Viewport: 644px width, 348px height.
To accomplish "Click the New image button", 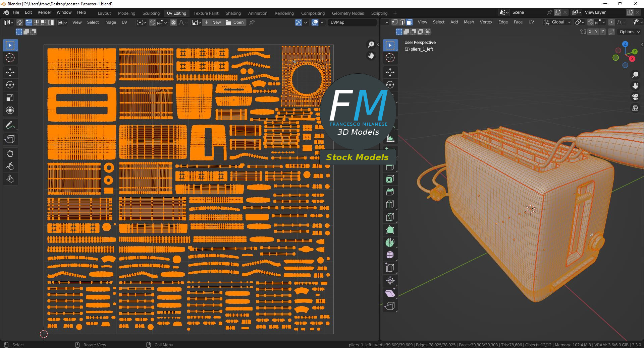I will 213,22.
